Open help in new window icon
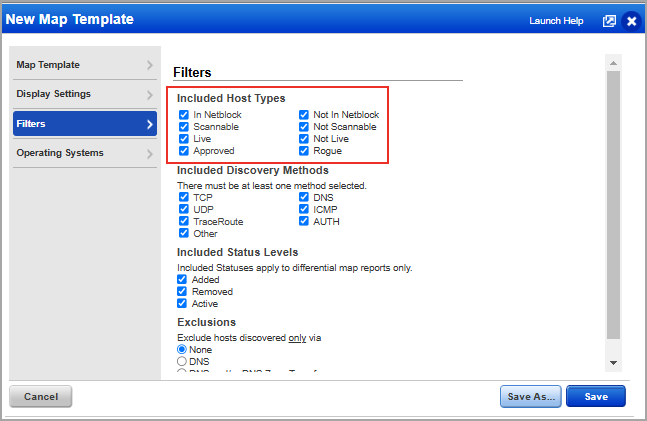 pos(609,21)
